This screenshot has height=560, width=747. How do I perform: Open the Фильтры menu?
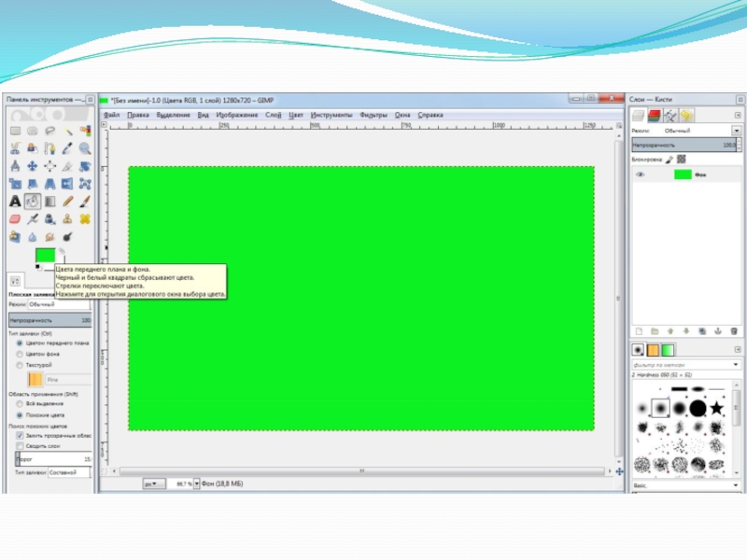coord(373,115)
